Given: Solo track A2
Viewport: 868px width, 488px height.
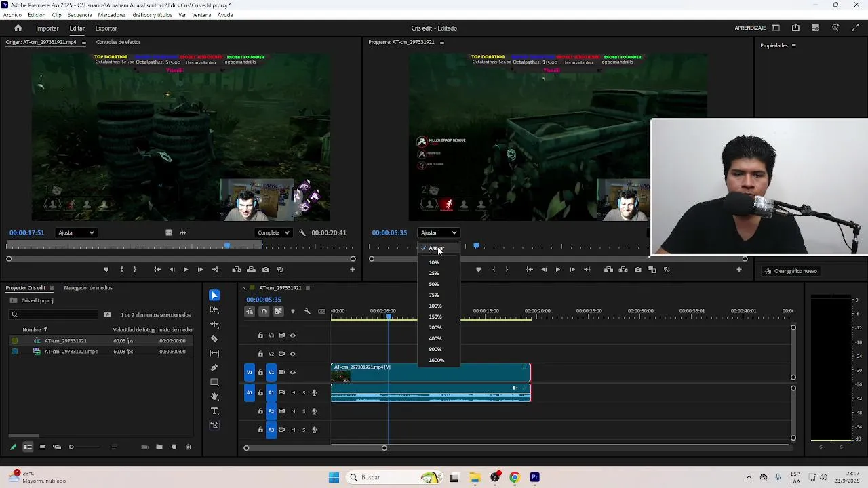Looking at the screenshot, I should tap(304, 411).
